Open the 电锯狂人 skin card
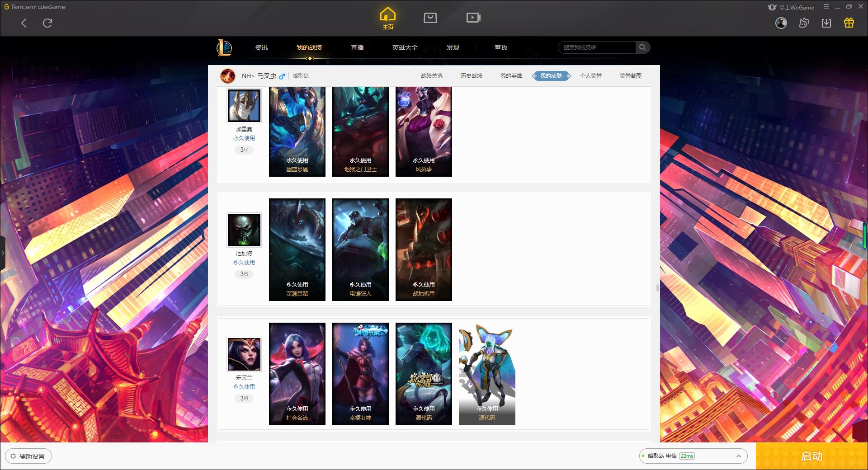The width and height of the screenshot is (868, 470). [360, 249]
